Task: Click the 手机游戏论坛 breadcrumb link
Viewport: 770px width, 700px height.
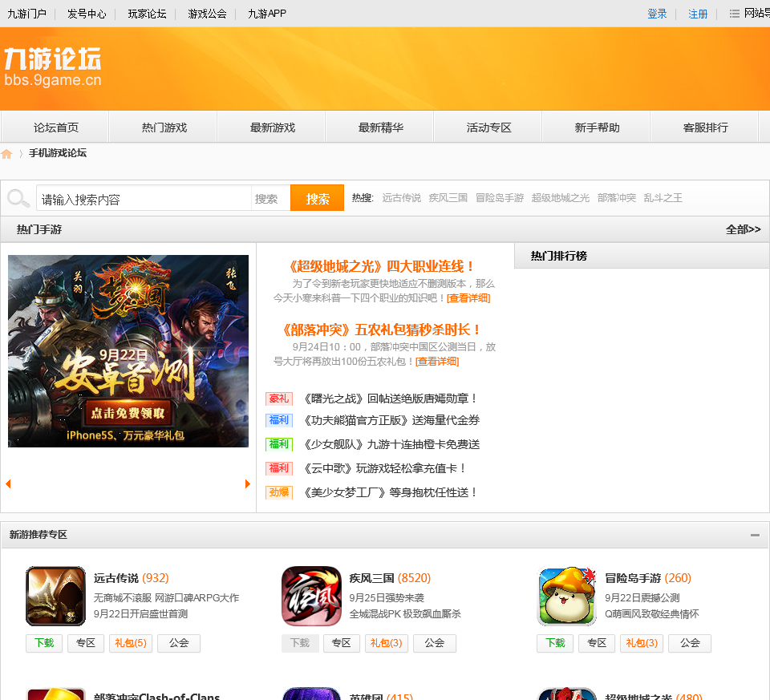Action: (58, 153)
